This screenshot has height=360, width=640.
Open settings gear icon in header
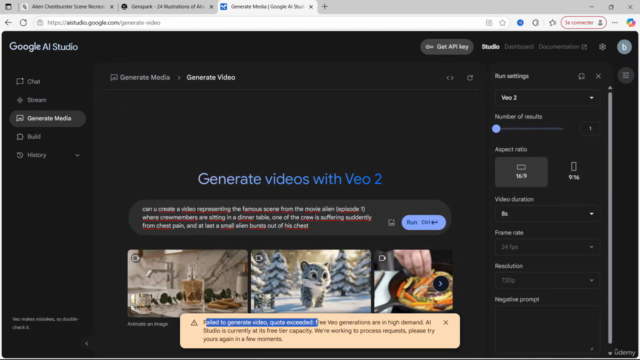(602, 47)
